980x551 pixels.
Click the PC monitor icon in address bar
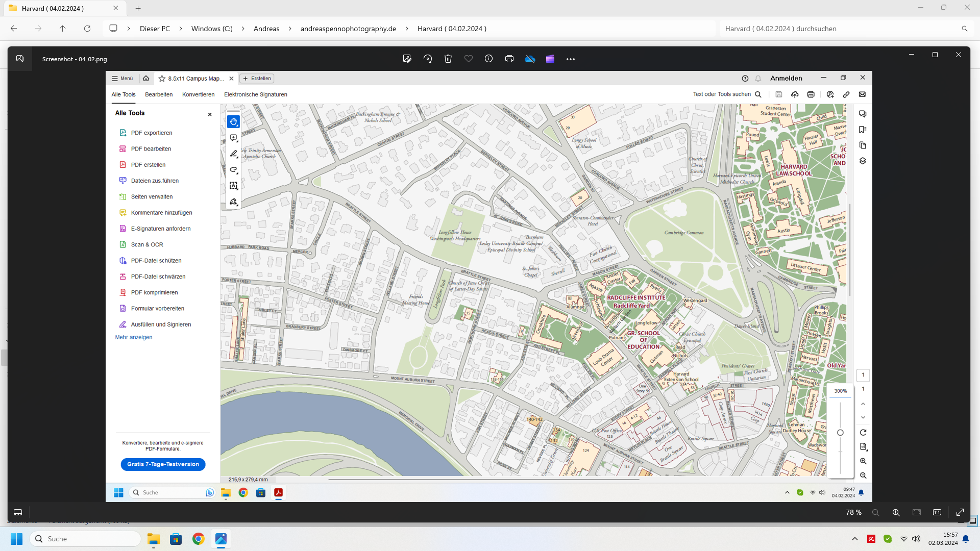click(x=113, y=29)
